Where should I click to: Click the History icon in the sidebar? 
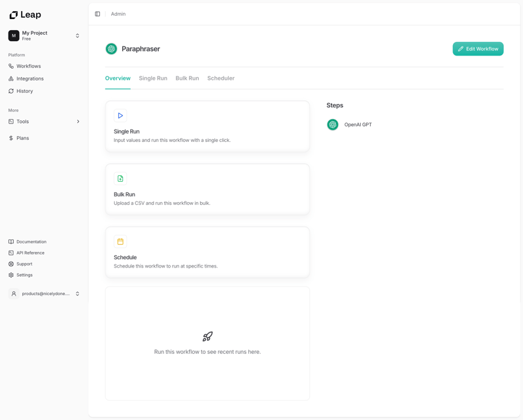coord(10,91)
